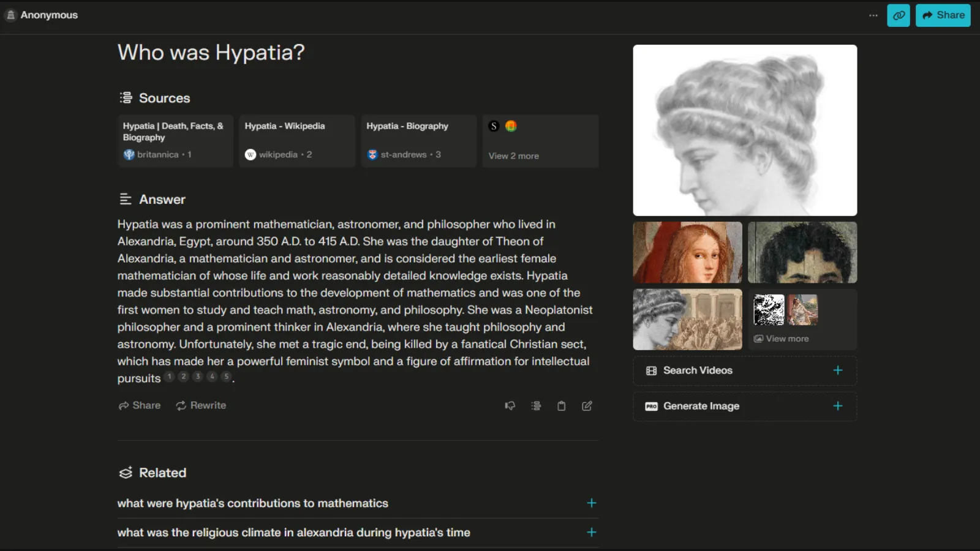Open the Britannica source card

175,141
